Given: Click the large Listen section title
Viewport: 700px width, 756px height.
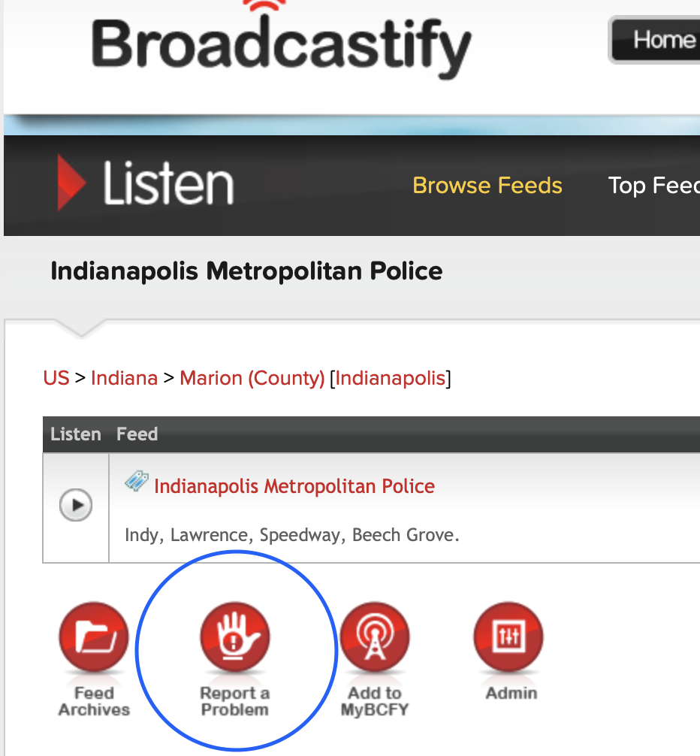Looking at the screenshot, I should 168,184.
